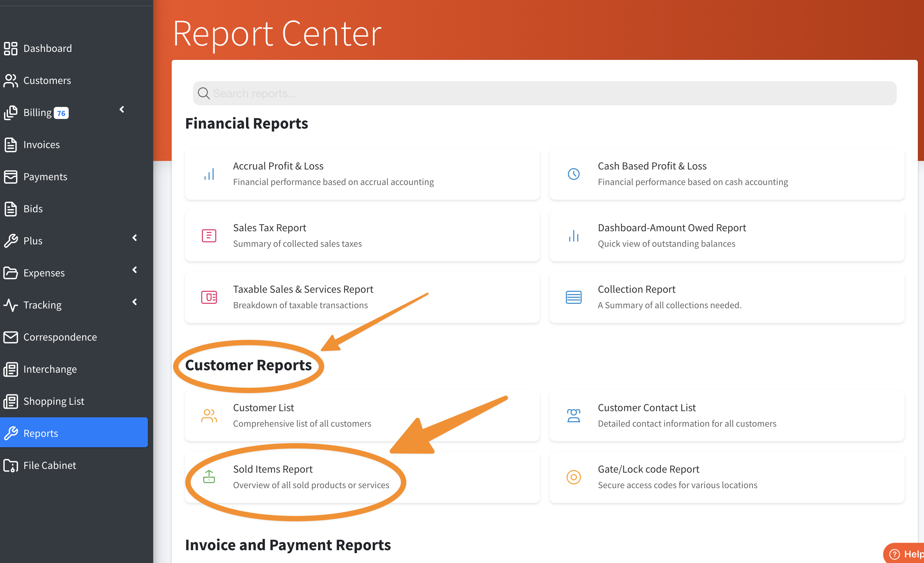Click the Collection Report list icon
This screenshot has height=563, width=924.
[573, 297]
